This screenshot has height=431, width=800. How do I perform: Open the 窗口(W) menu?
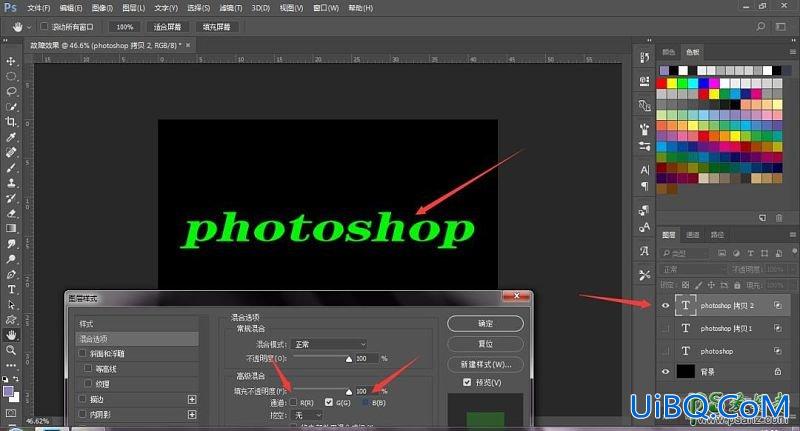tap(326, 8)
